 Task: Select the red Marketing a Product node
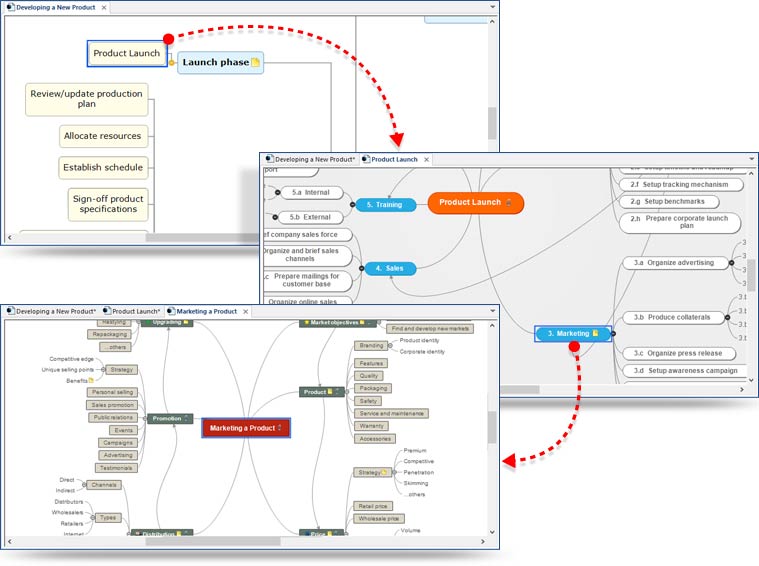coord(246,428)
